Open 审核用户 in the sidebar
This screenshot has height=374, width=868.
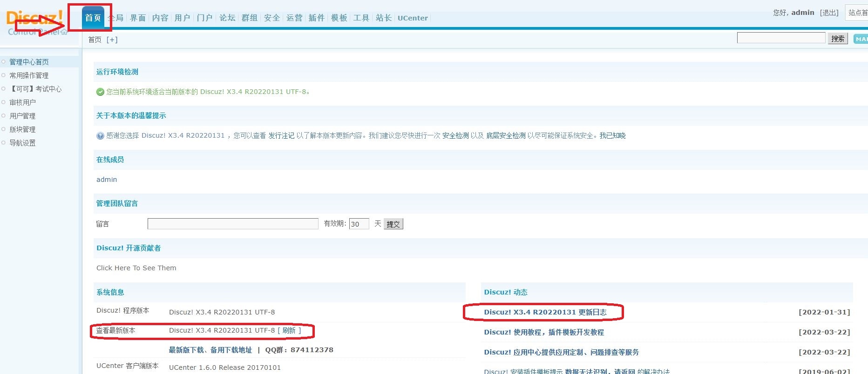22,102
